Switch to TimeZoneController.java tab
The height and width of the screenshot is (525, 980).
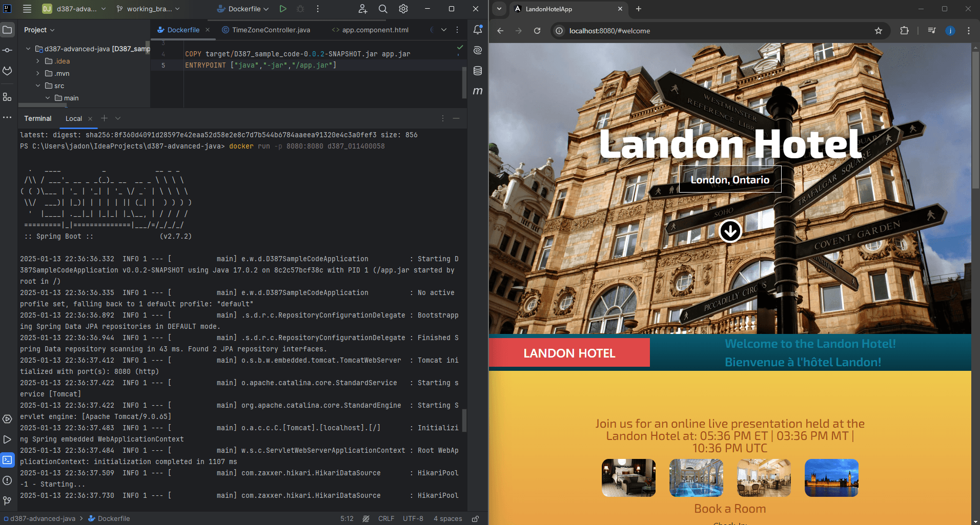coord(266,30)
